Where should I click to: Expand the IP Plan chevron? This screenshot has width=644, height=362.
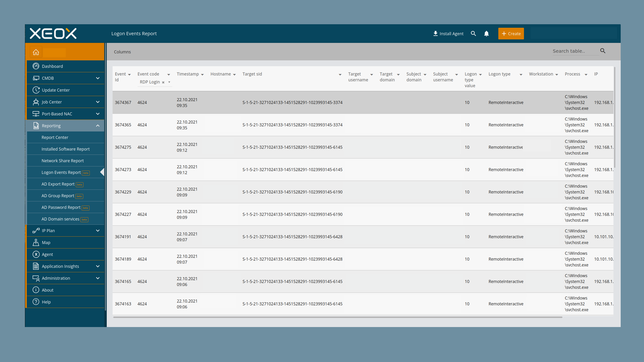click(98, 231)
